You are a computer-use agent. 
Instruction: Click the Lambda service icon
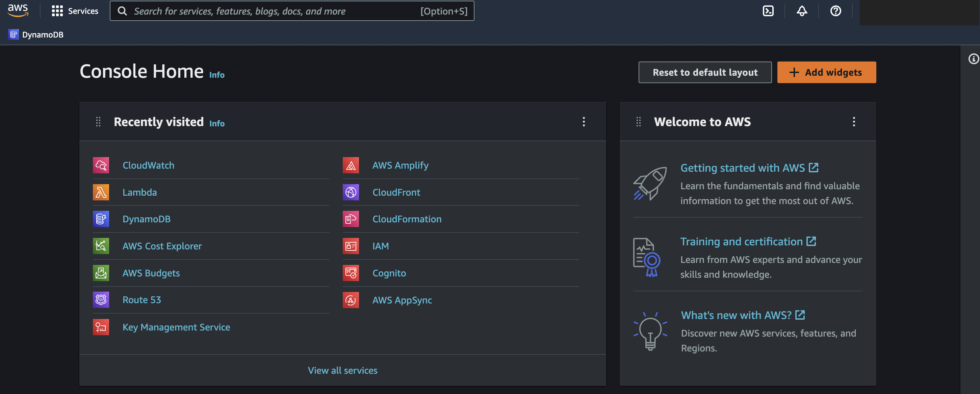[101, 192]
